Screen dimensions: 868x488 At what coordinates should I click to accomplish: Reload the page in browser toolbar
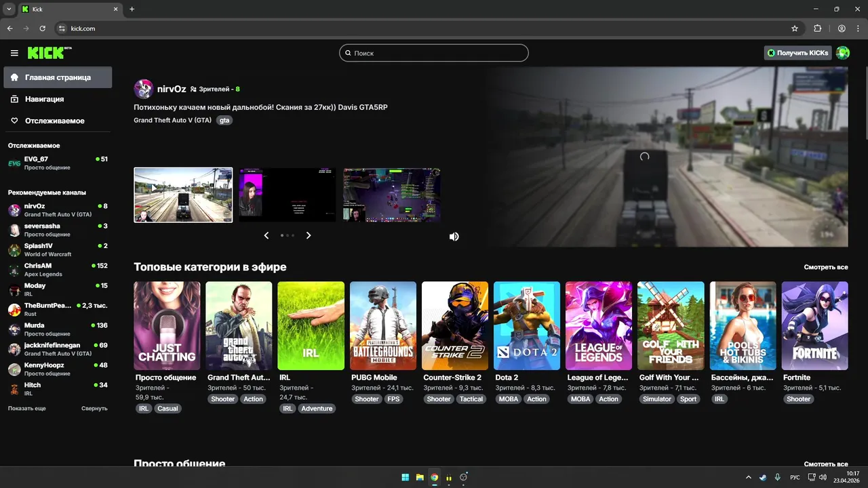(42, 28)
